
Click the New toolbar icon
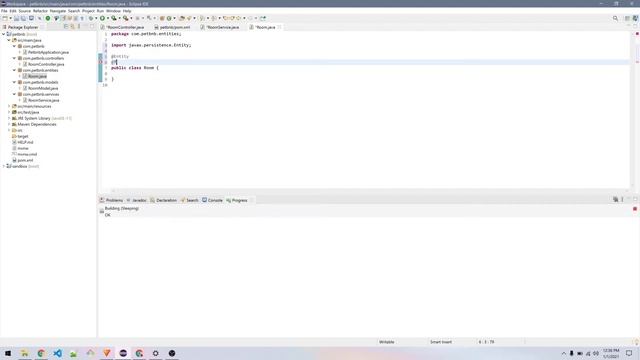click(4, 18)
